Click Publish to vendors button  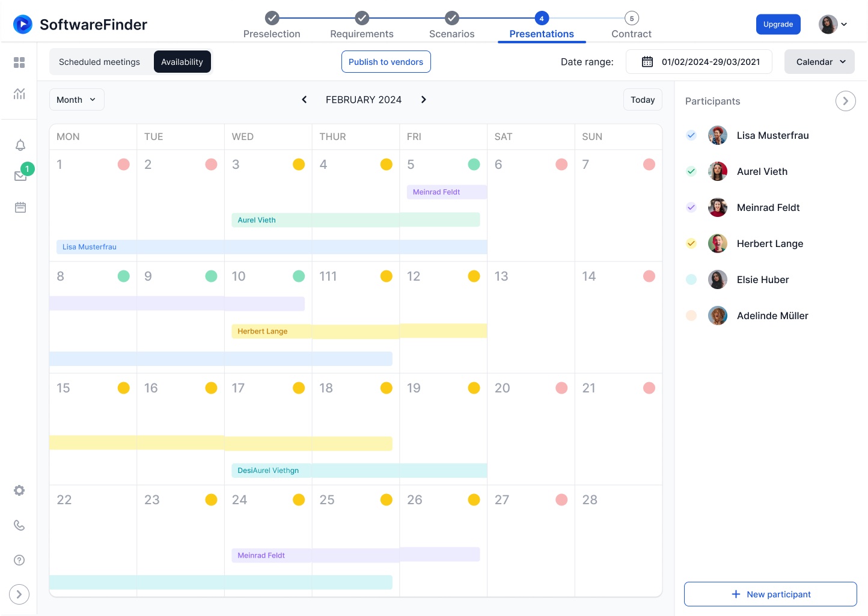[386, 62]
